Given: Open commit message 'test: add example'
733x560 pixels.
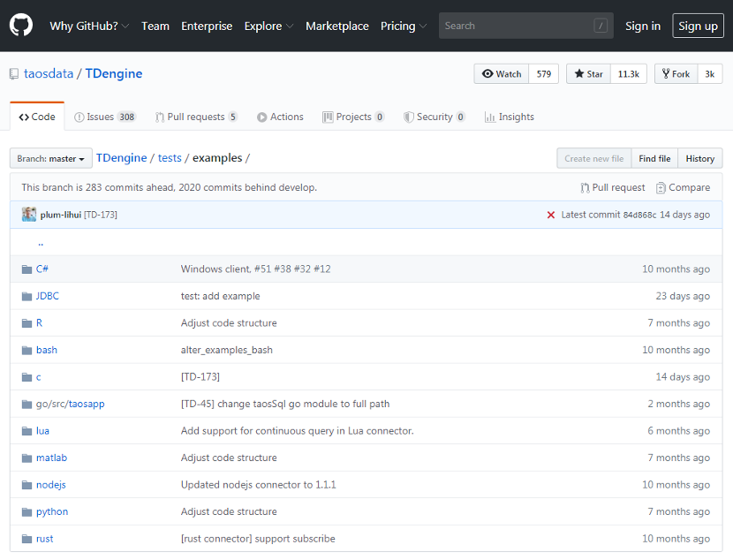Looking at the screenshot, I should click(x=220, y=297).
